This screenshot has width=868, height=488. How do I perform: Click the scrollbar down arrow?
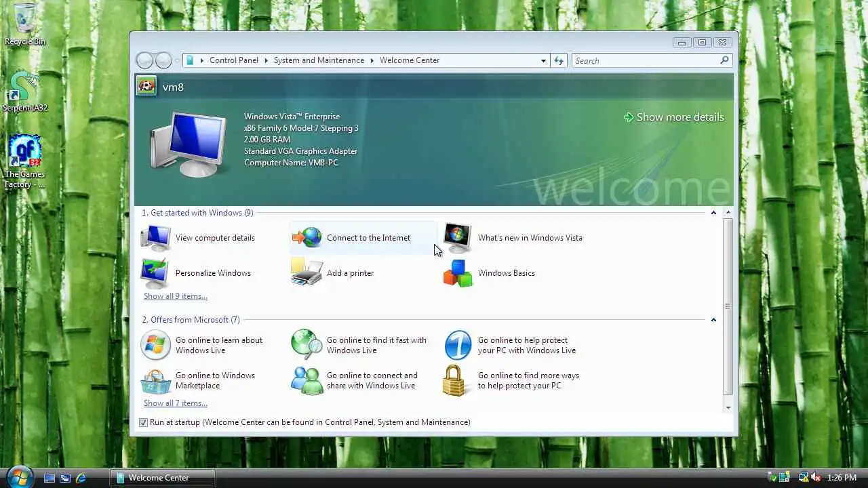click(x=728, y=407)
